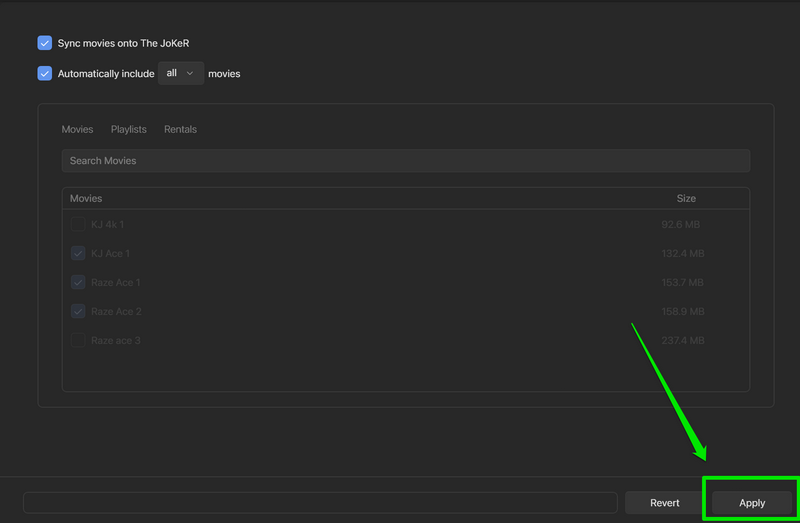Click the 92.6 MB size value
This screenshot has width=800, height=523.
tap(682, 225)
